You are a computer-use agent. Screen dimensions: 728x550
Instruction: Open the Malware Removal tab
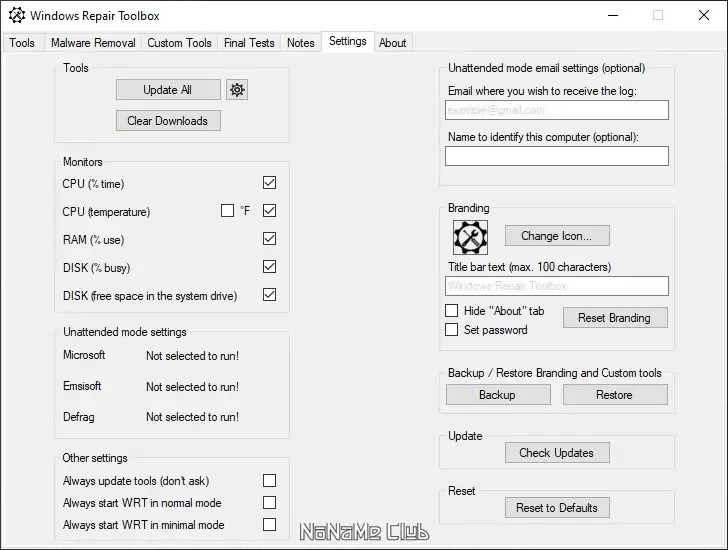point(93,43)
